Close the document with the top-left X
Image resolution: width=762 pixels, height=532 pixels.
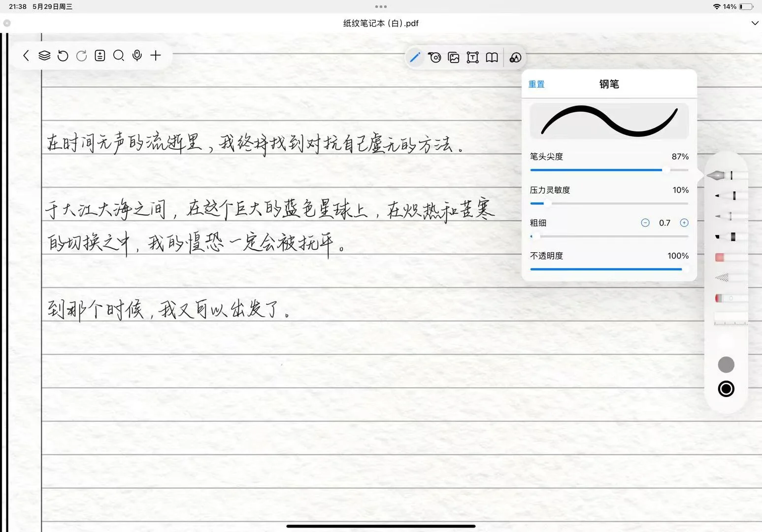(x=7, y=23)
